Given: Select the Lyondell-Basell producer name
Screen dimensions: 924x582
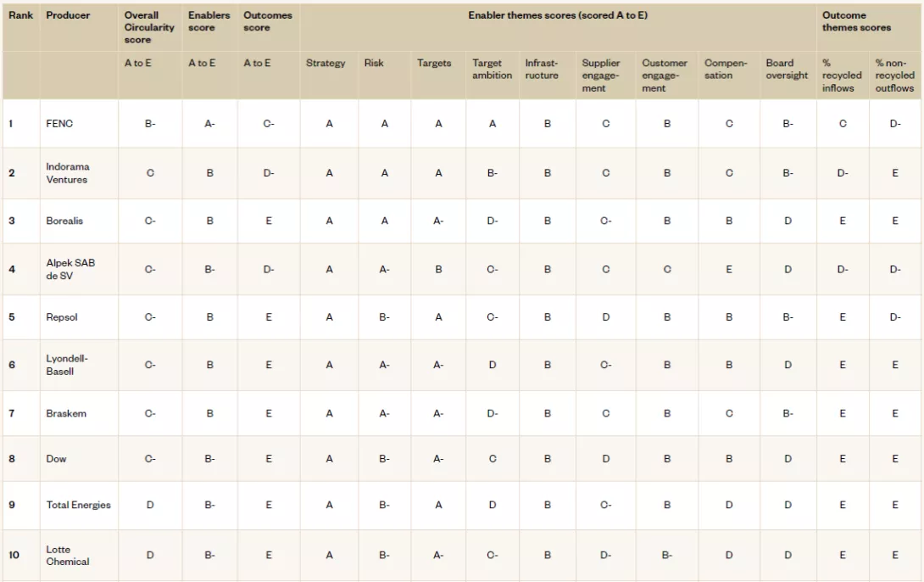Looking at the screenshot, I should (67, 365).
